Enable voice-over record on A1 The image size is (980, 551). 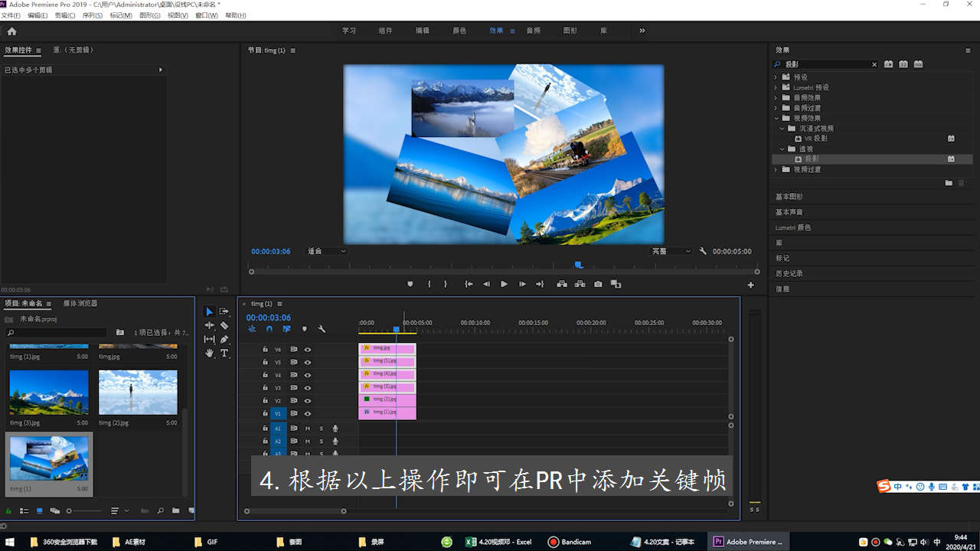pyautogui.click(x=335, y=429)
